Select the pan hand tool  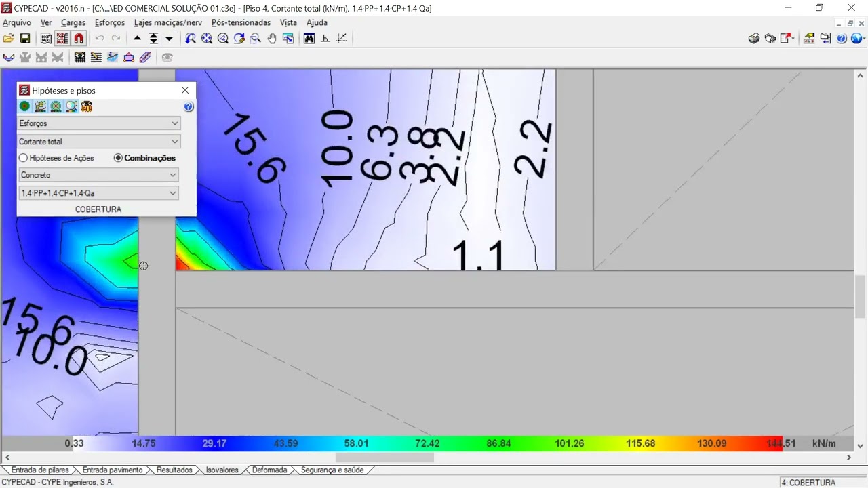click(x=272, y=39)
